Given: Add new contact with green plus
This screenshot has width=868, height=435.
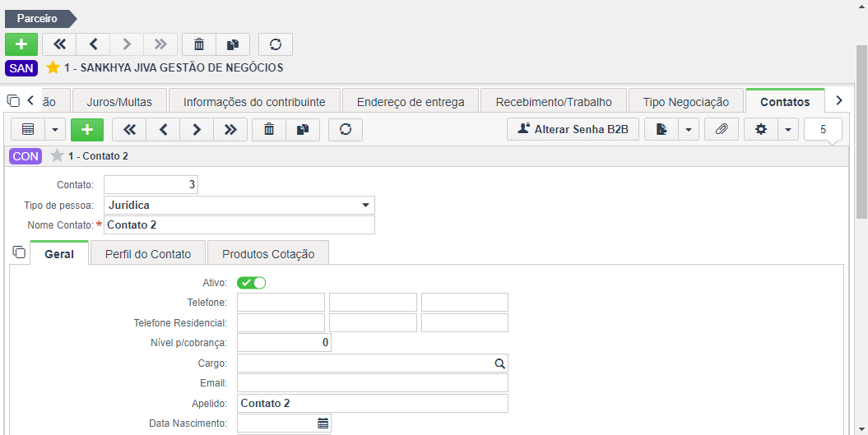Looking at the screenshot, I should pos(87,129).
